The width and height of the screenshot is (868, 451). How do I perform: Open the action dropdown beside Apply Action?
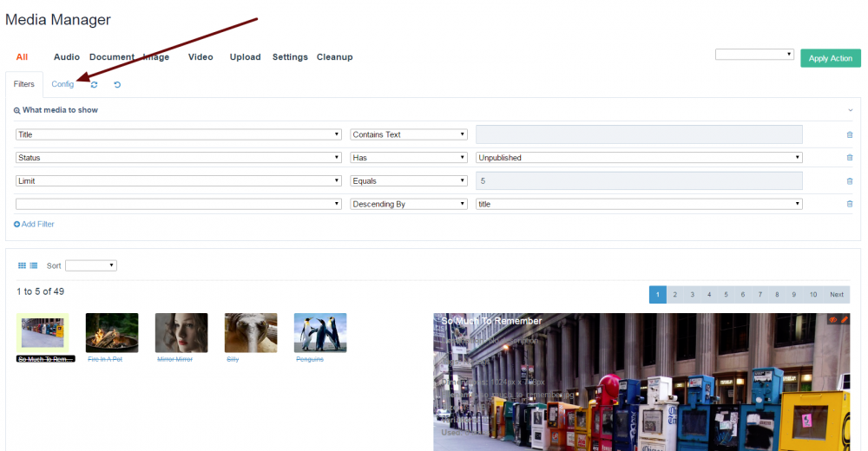[x=754, y=55]
